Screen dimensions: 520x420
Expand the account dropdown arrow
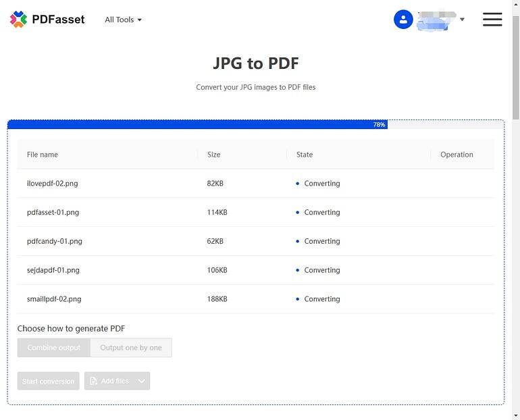coord(462,19)
